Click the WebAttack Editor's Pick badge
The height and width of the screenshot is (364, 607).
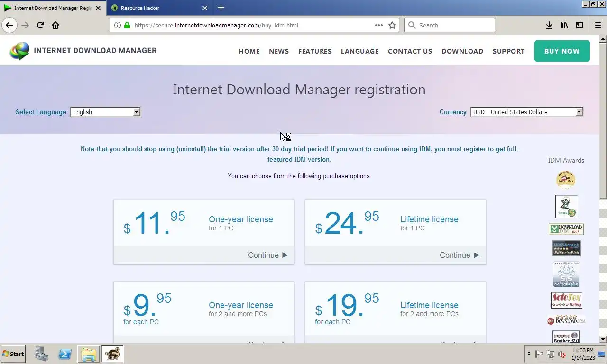(x=566, y=248)
